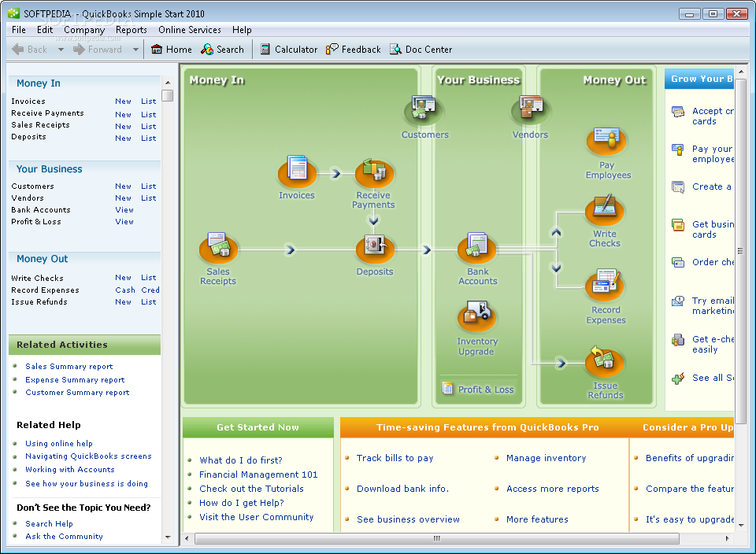
Task: Open the Online Services menu
Action: click(190, 30)
